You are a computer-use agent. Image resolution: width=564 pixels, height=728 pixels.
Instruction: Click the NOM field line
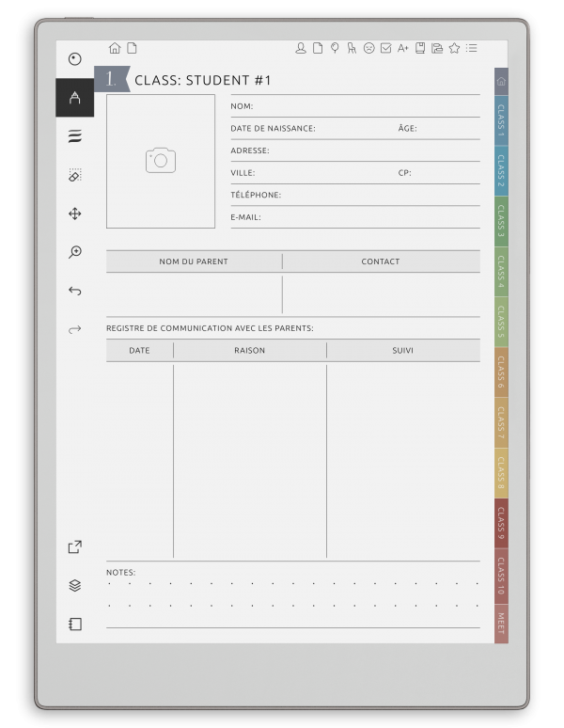click(355, 106)
